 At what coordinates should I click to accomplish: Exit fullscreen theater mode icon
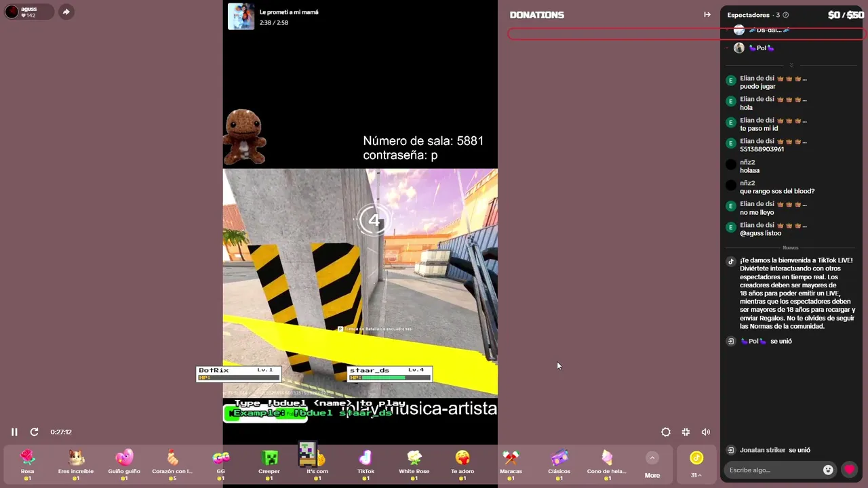click(x=686, y=432)
